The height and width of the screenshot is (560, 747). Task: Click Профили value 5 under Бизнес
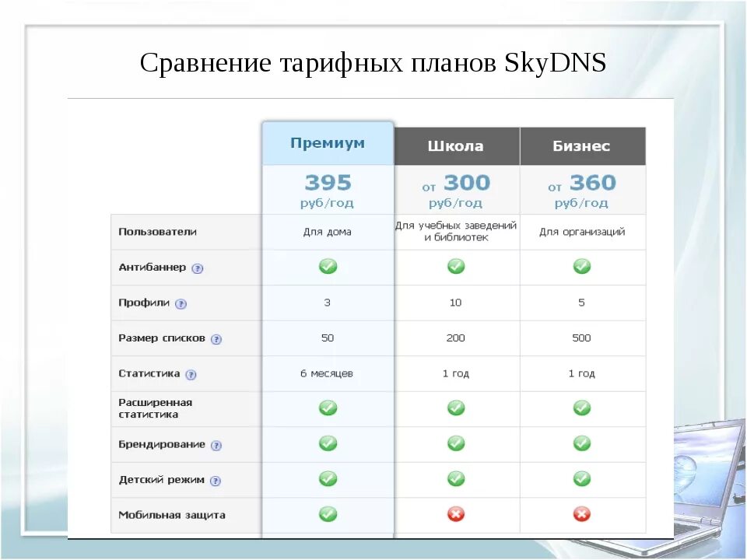click(x=582, y=303)
